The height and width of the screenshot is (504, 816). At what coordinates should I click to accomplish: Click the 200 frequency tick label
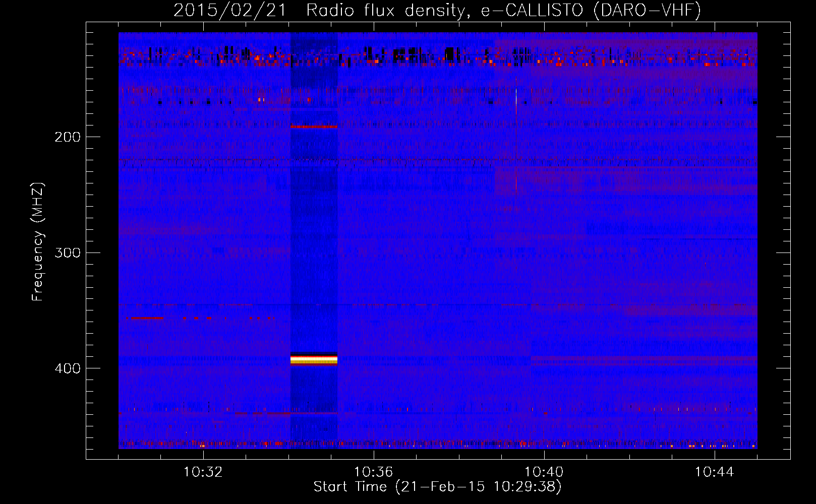(68, 137)
